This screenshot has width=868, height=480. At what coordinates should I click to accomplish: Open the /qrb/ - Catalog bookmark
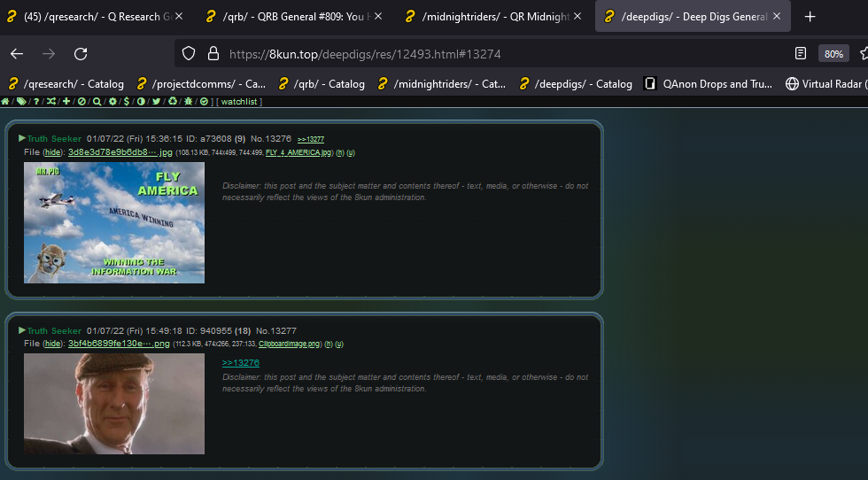pos(322,83)
